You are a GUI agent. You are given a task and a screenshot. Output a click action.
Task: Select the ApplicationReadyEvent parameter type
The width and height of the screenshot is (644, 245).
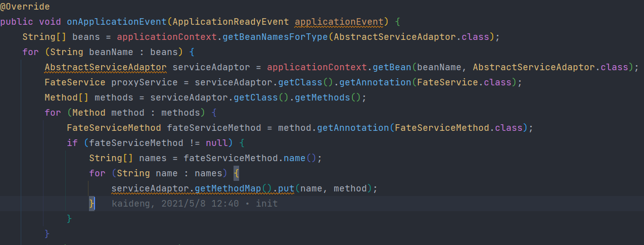[x=231, y=22]
